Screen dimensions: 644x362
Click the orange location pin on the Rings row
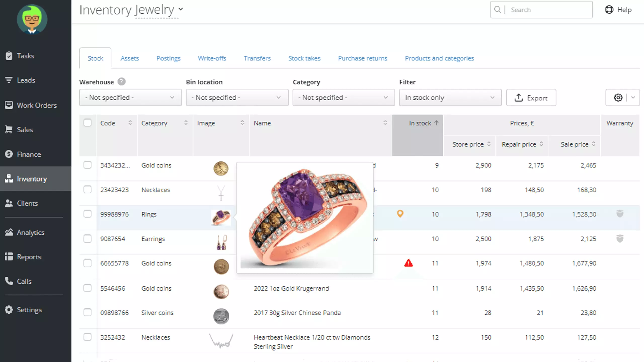point(400,214)
